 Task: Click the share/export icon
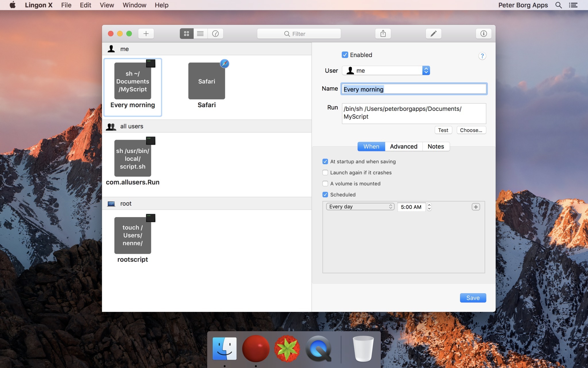pyautogui.click(x=383, y=33)
